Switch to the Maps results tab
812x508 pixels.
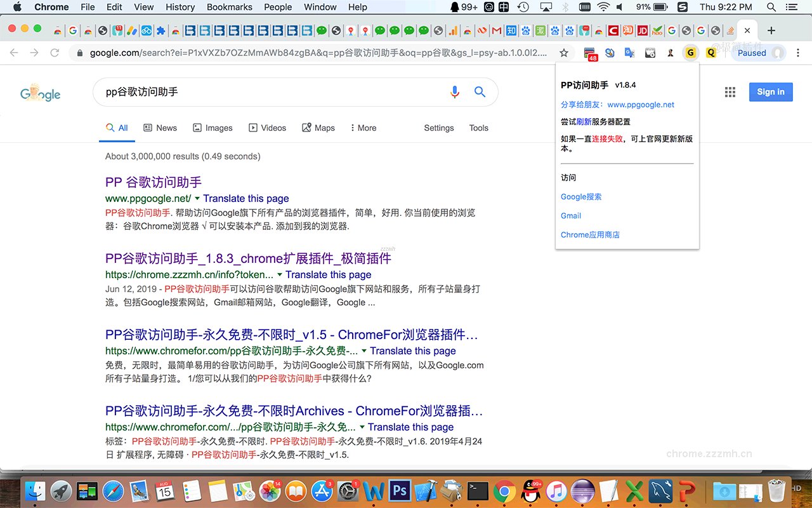pos(318,128)
